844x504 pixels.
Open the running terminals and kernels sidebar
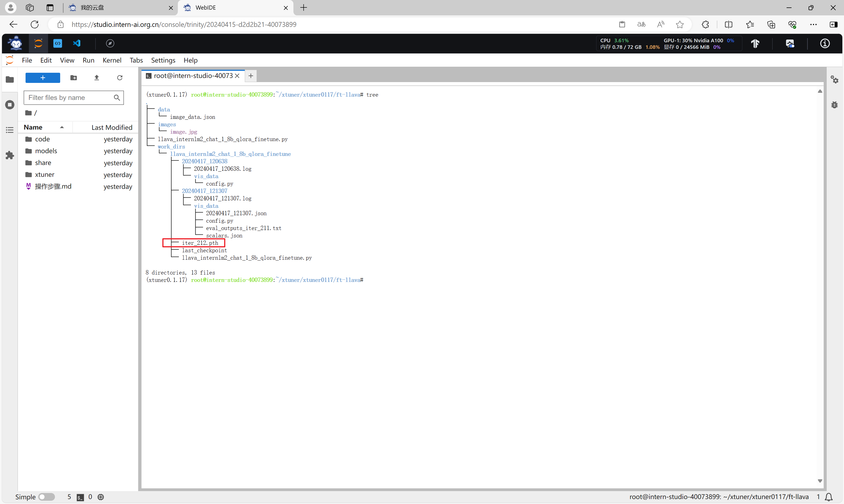[x=10, y=105]
